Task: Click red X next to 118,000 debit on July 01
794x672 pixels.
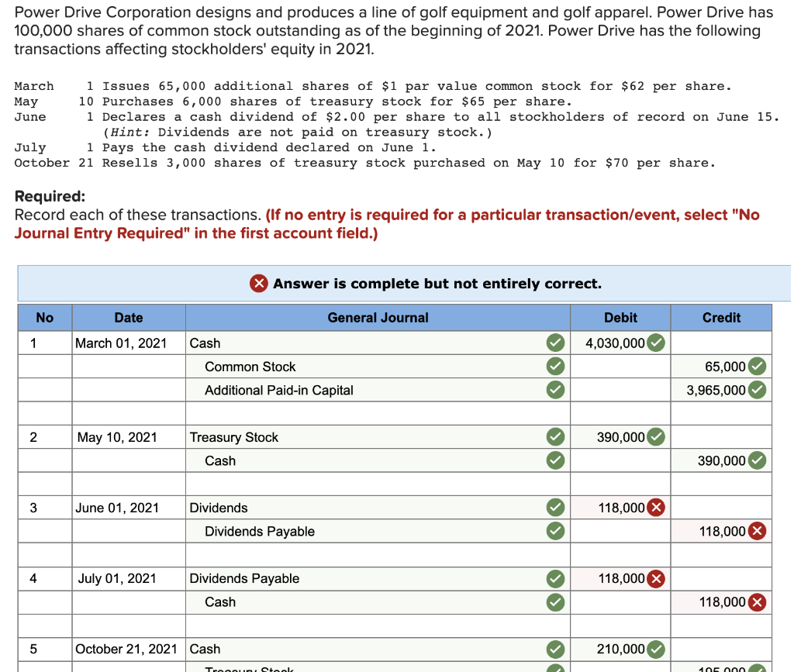Action: coord(656,578)
